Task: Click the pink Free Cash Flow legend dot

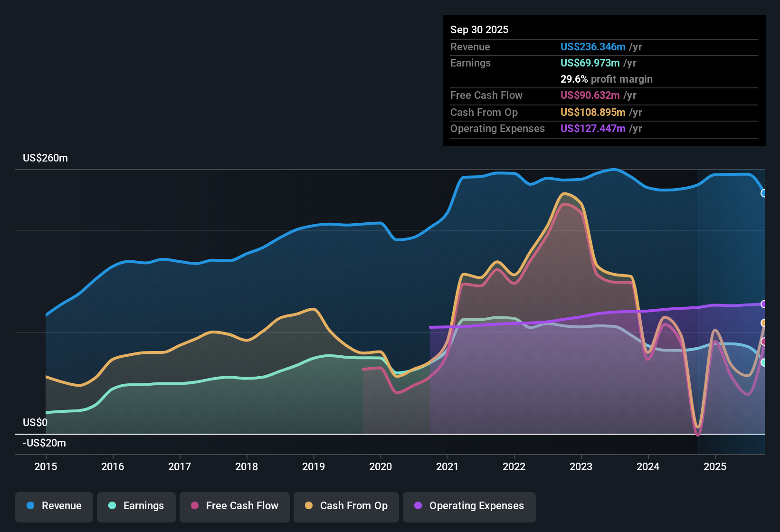Action: [x=194, y=506]
